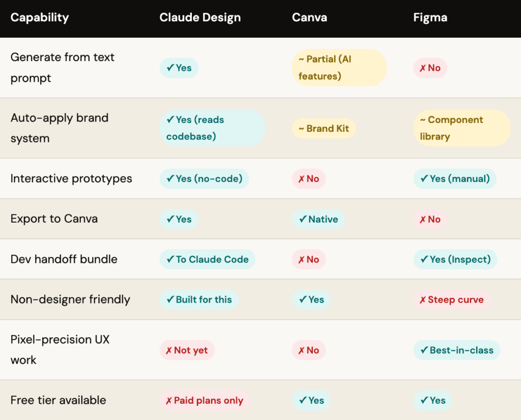Viewport: 521px width, 420px height.
Task: Select the 'Non-designer friendly' row label
Action: pyautogui.click(x=70, y=299)
